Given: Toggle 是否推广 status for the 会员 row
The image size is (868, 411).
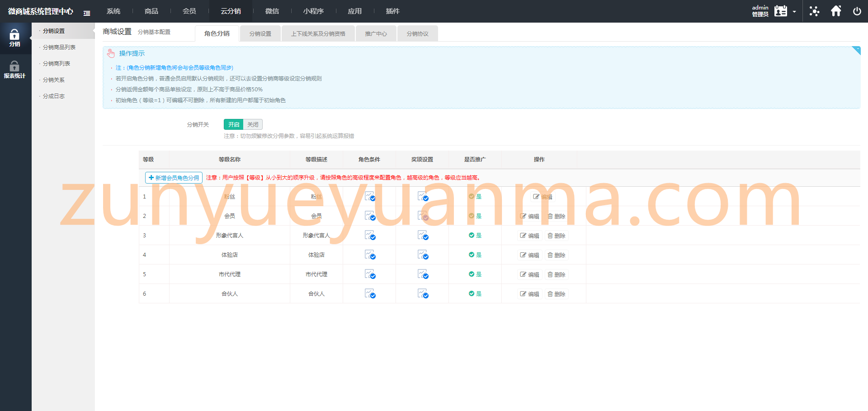Looking at the screenshot, I should tap(475, 216).
